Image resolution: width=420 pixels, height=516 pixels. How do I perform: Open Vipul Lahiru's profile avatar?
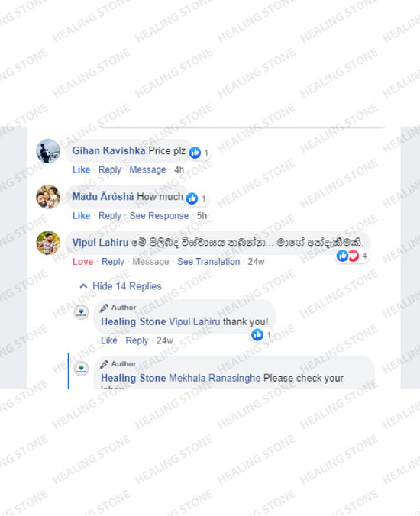(48, 243)
